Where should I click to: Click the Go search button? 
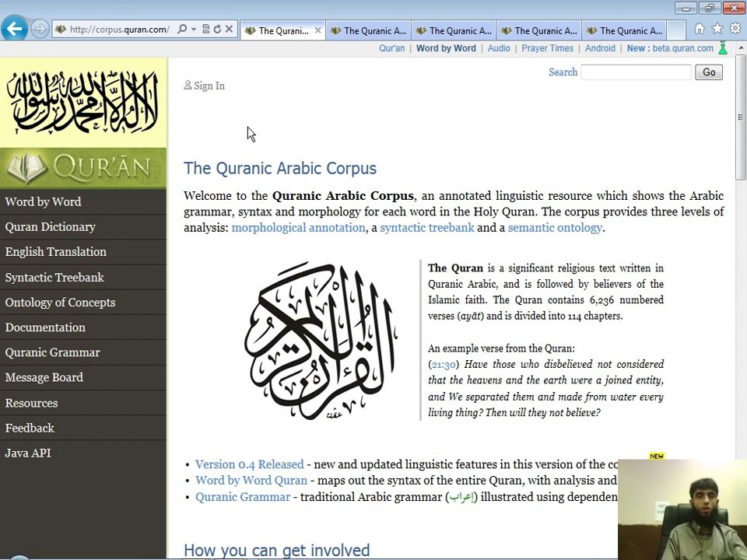tap(708, 72)
